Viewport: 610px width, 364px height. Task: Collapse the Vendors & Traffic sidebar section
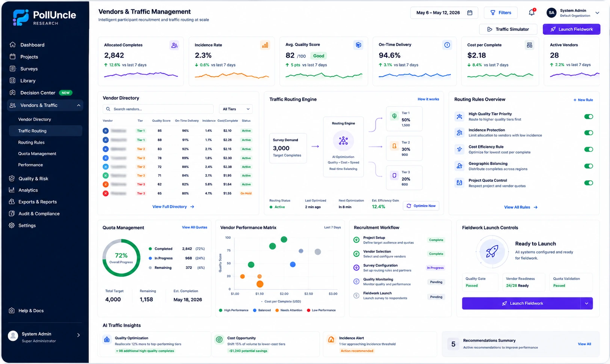pos(79,105)
